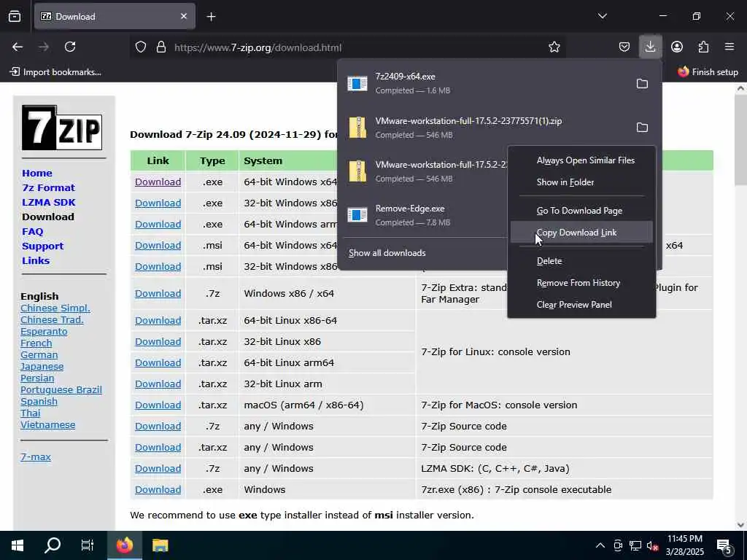Bookmark this page with the star icon
747x560 pixels.
554,47
